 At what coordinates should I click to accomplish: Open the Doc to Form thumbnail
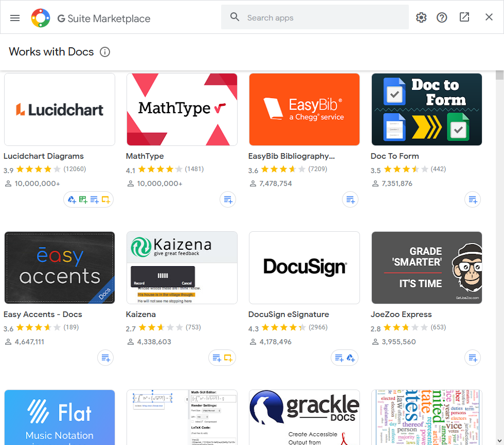tap(427, 109)
